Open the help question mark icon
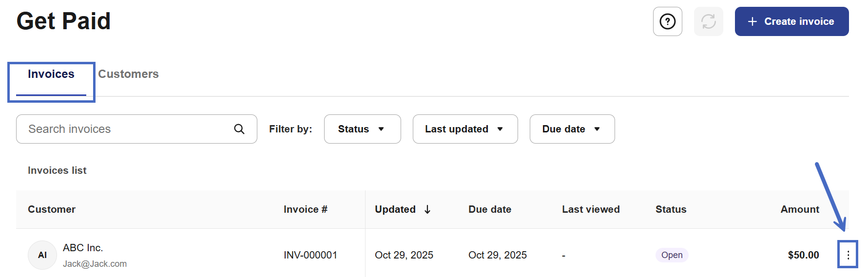The height and width of the screenshot is (277, 868). pyautogui.click(x=667, y=21)
